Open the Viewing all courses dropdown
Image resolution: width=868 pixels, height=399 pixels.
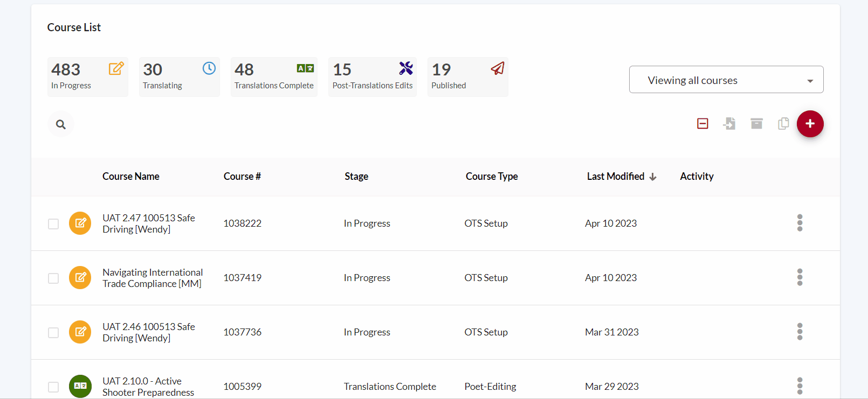[x=726, y=80]
